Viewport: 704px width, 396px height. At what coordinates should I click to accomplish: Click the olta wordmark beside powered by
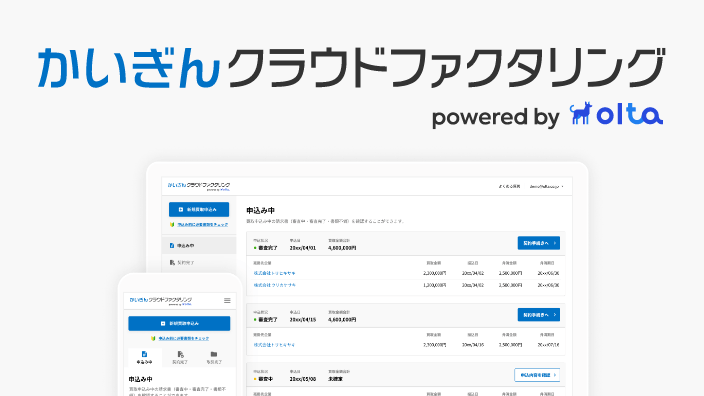tap(629, 114)
